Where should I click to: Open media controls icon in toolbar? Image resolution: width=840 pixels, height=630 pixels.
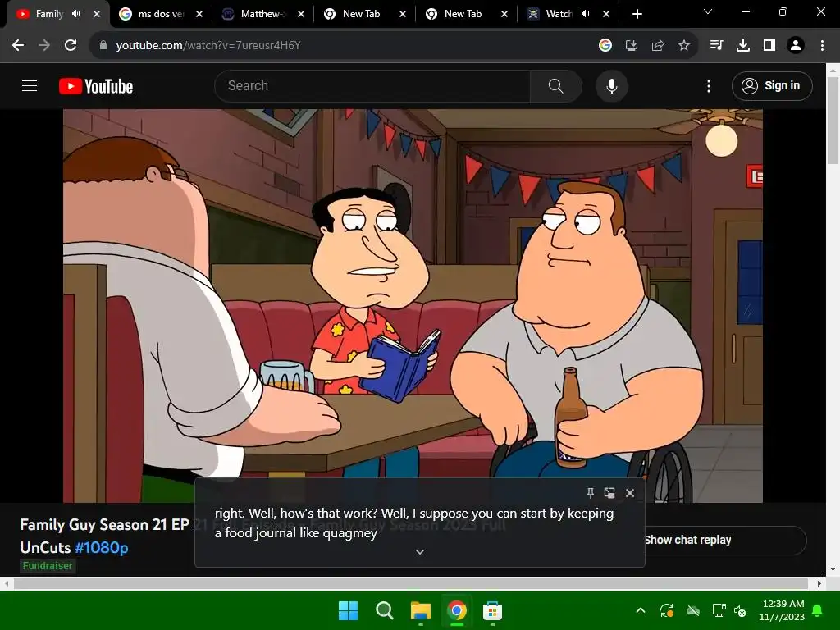click(x=716, y=46)
